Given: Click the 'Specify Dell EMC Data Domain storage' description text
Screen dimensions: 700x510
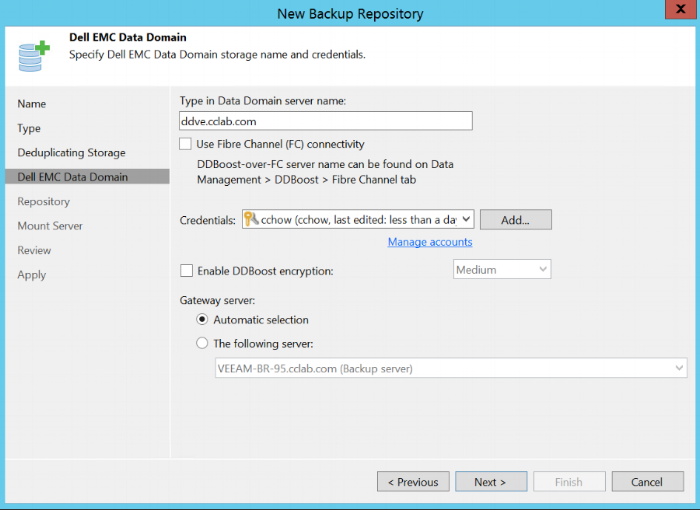Looking at the screenshot, I should 217,54.
